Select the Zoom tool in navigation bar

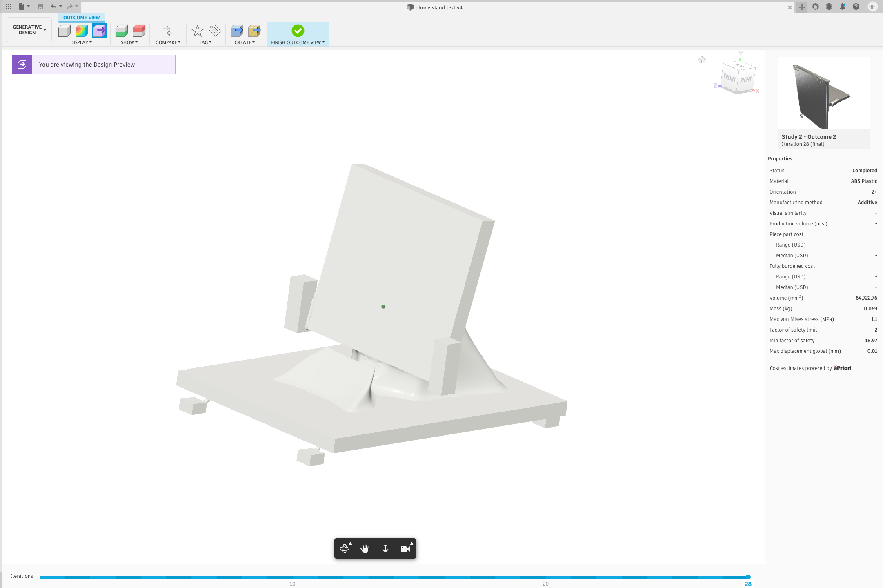click(x=385, y=548)
